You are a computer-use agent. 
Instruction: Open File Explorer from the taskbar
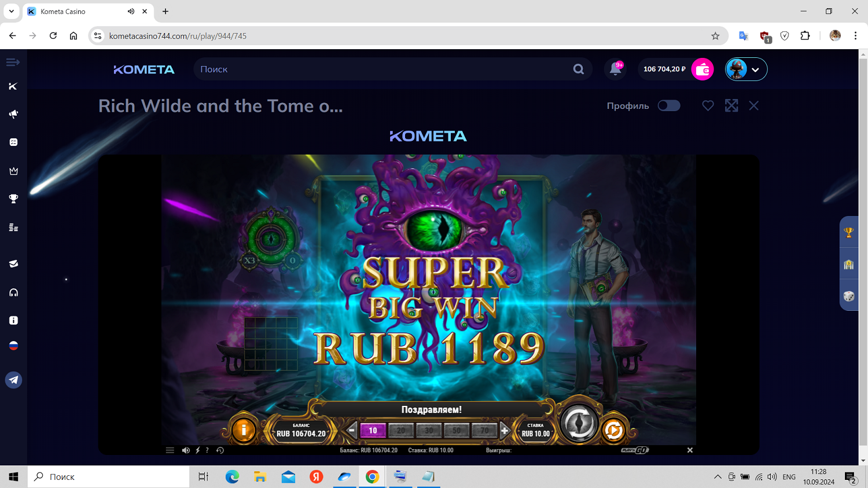(260, 477)
